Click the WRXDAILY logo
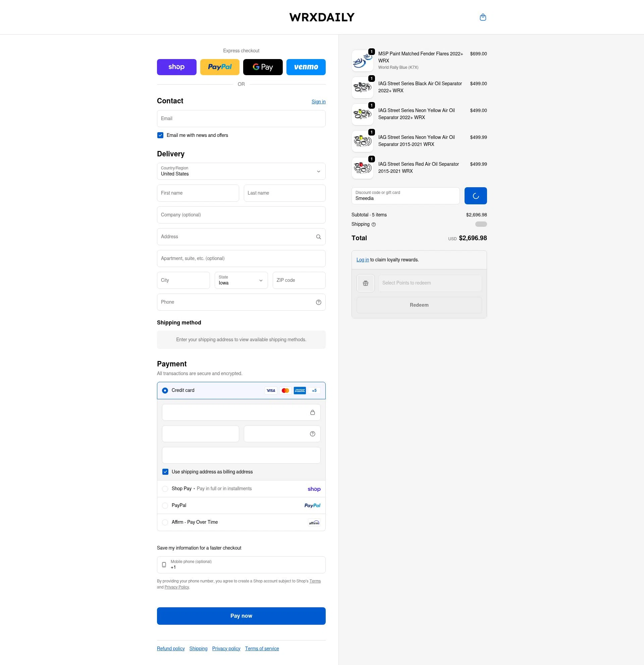The height and width of the screenshot is (665, 644). (321, 17)
